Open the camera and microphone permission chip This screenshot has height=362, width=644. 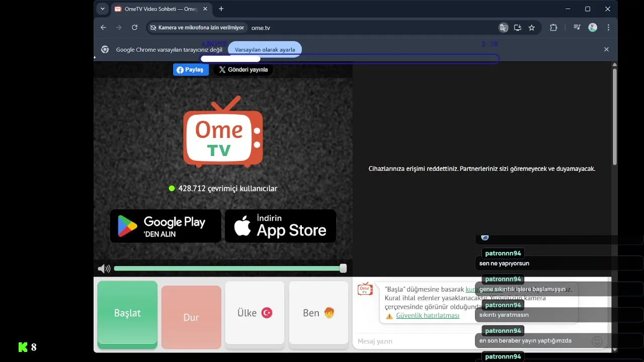pyautogui.click(x=197, y=28)
